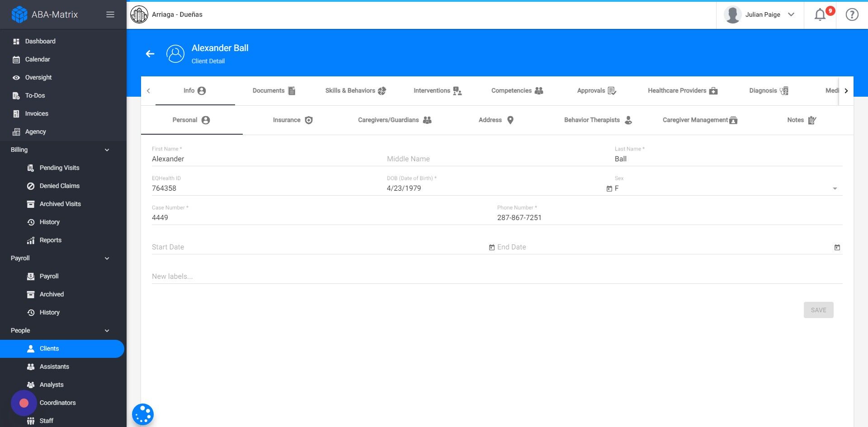This screenshot has width=868, height=427.
Task: Open End Date calendar picker icon
Action: coord(837,247)
